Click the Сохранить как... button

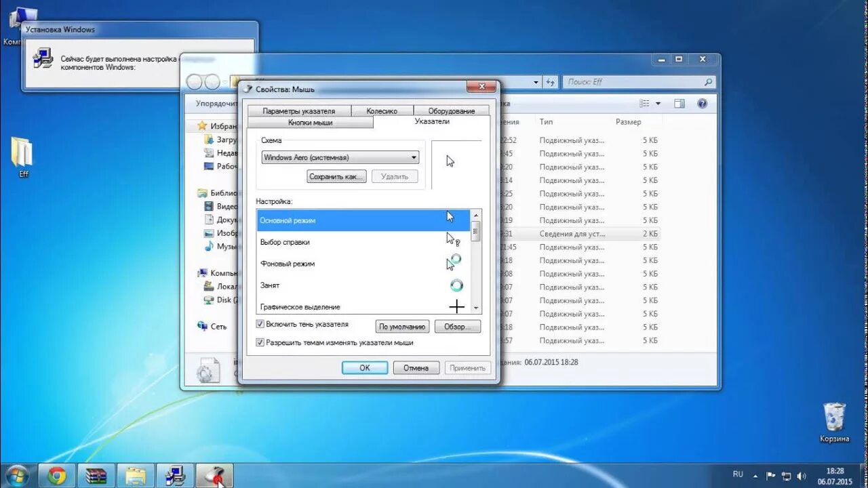(x=336, y=177)
